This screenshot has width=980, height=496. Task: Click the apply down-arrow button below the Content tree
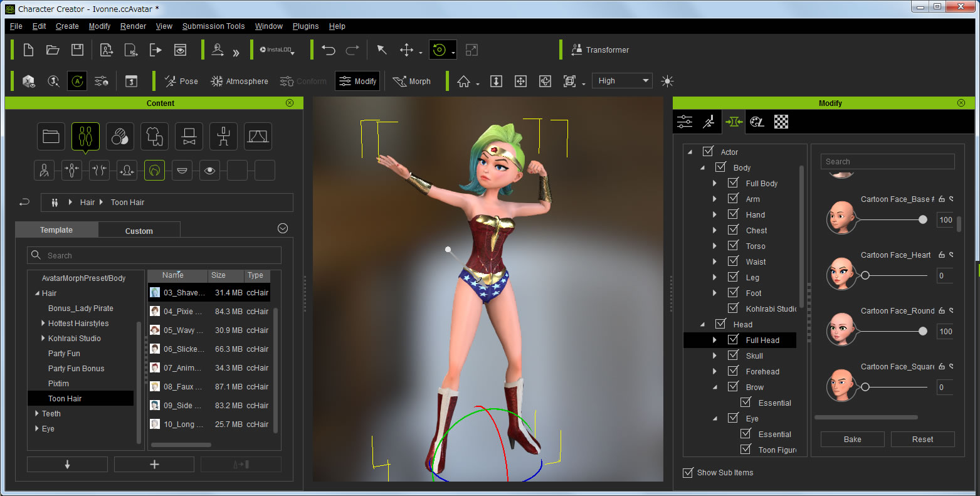pos(67,464)
